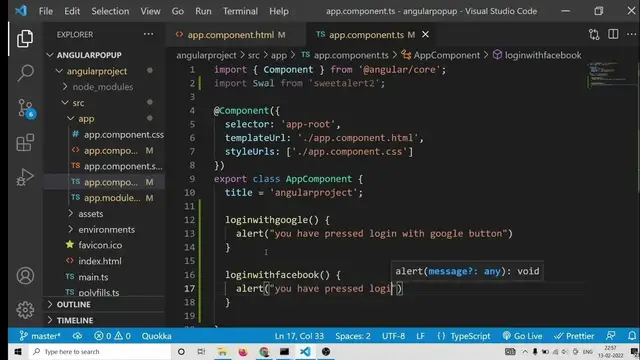Open app.component.css in the explorer
This screenshot has width=640, height=360.
pyautogui.click(x=124, y=135)
